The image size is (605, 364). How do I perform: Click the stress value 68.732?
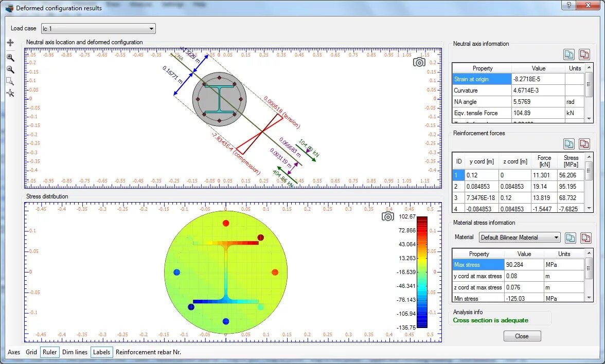point(567,198)
